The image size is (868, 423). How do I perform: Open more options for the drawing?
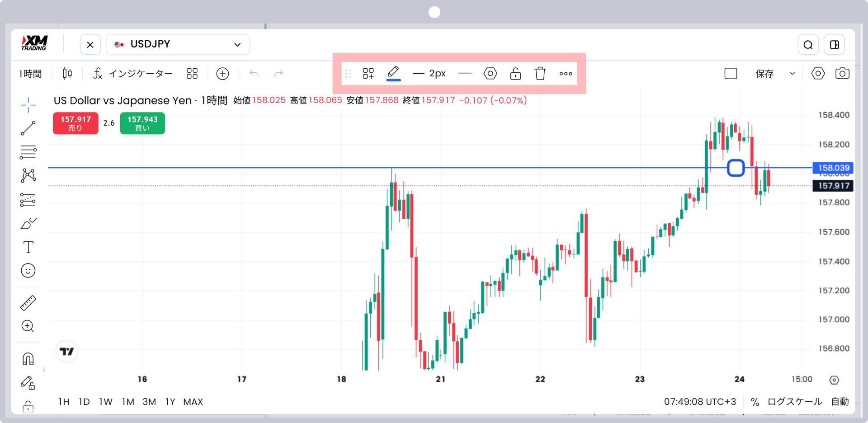566,73
